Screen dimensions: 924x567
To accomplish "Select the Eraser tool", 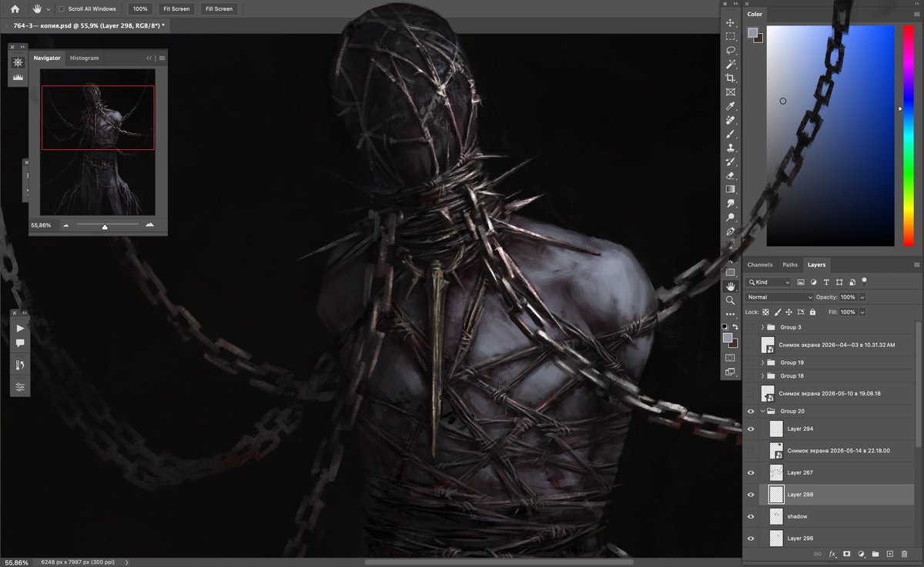I will click(731, 175).
